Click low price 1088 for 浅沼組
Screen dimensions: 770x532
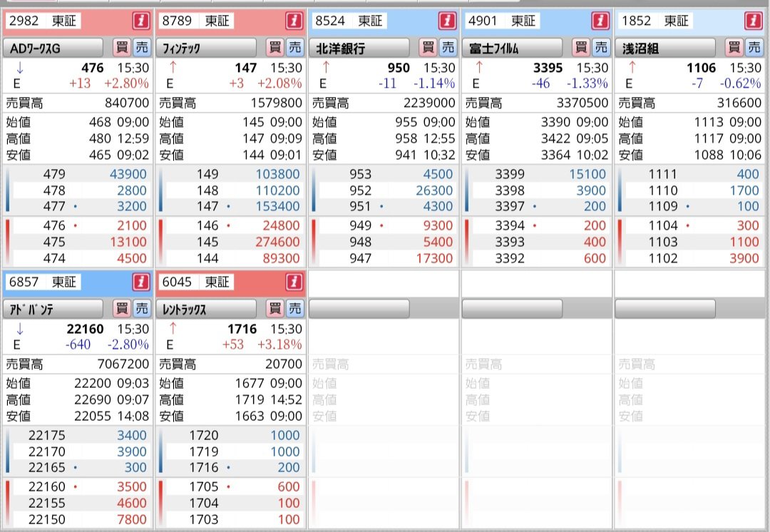tap(709, 155)
